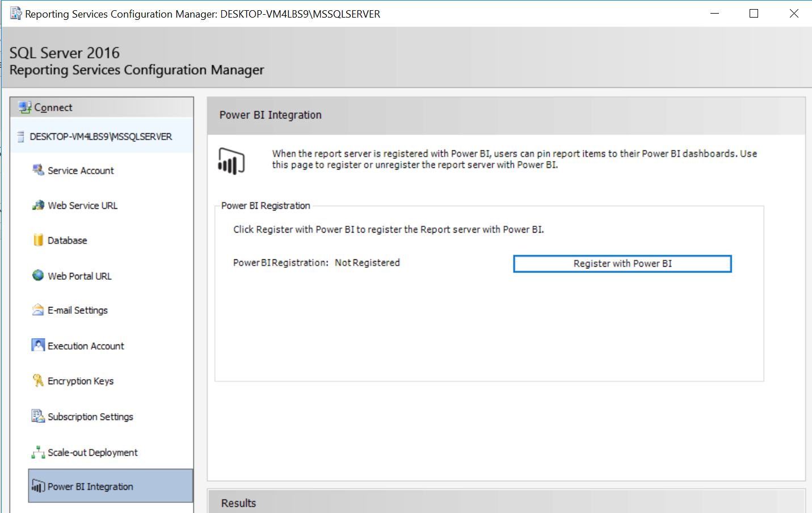Click the Scale-out Deployment network icon
This screenshot has width=812, height=513.
38,452
